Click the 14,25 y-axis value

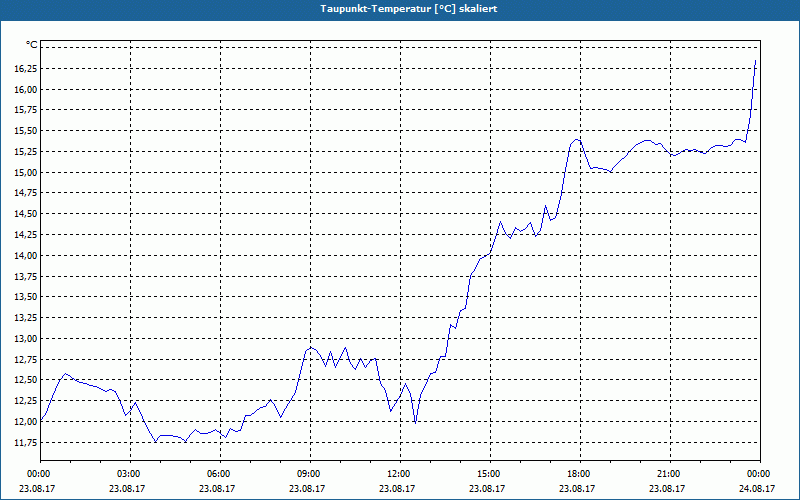pyautogui.click(x=26, y=235)
